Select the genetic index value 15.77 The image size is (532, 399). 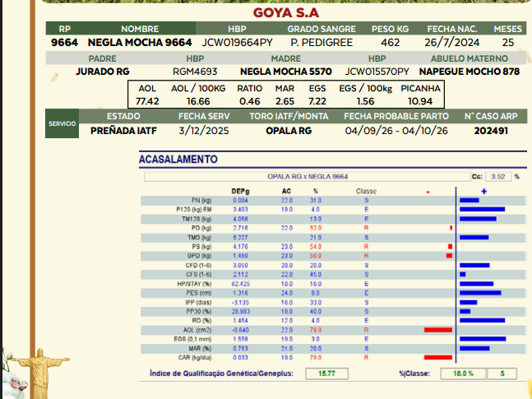(326, 373)
